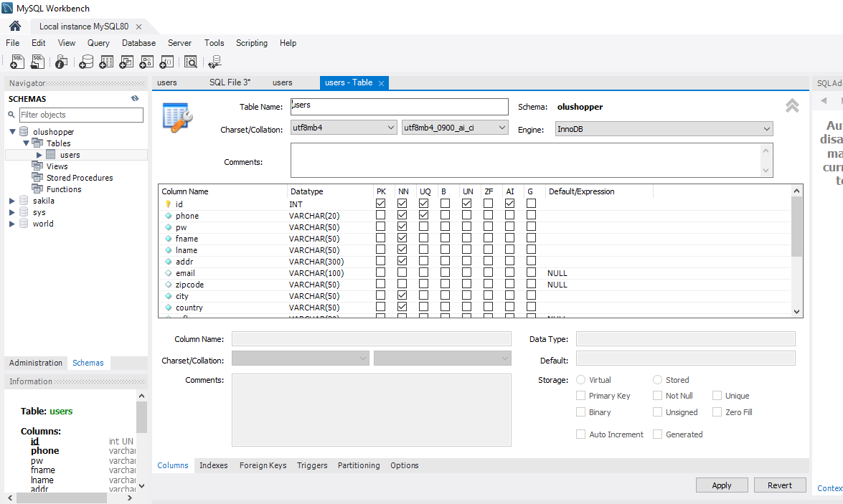Open the object inspector info icon
843x504 pixels.
61,62
